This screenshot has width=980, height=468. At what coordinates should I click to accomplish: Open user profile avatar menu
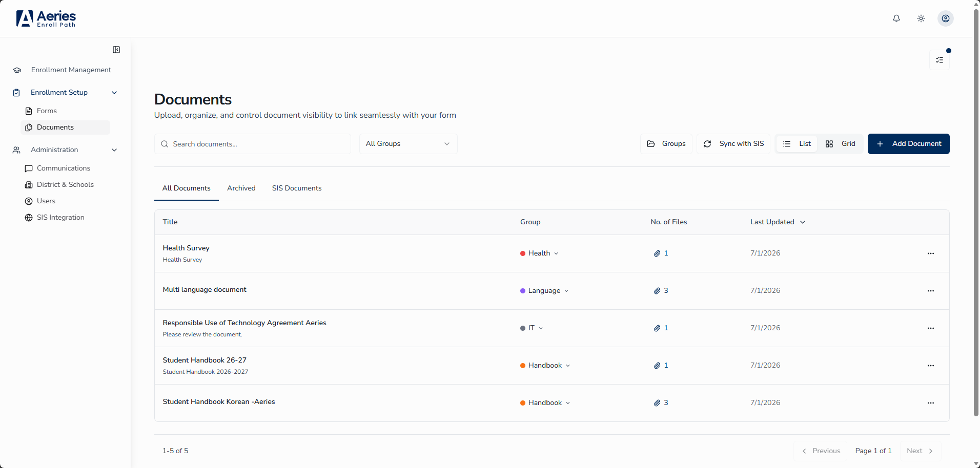pos(946,18)
